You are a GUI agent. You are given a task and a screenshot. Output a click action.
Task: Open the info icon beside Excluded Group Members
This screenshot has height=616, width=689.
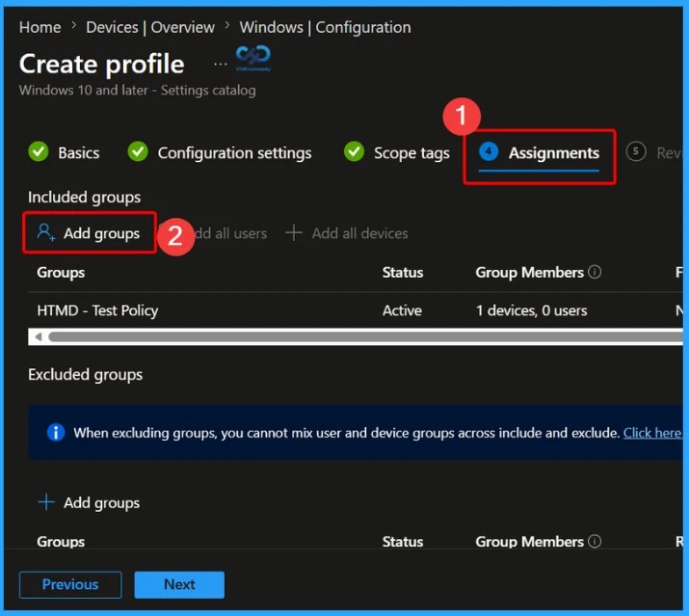pyautogui.click(x=595, y=541)
